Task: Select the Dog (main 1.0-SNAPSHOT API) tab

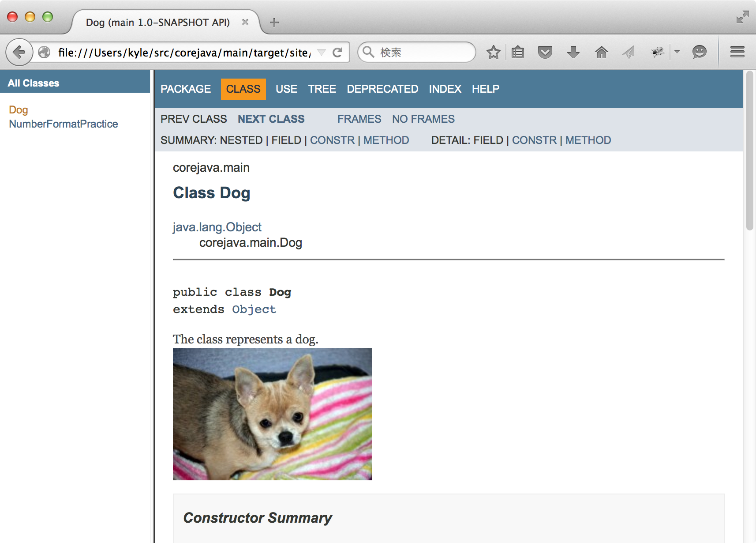Action: tap(158, 23)
